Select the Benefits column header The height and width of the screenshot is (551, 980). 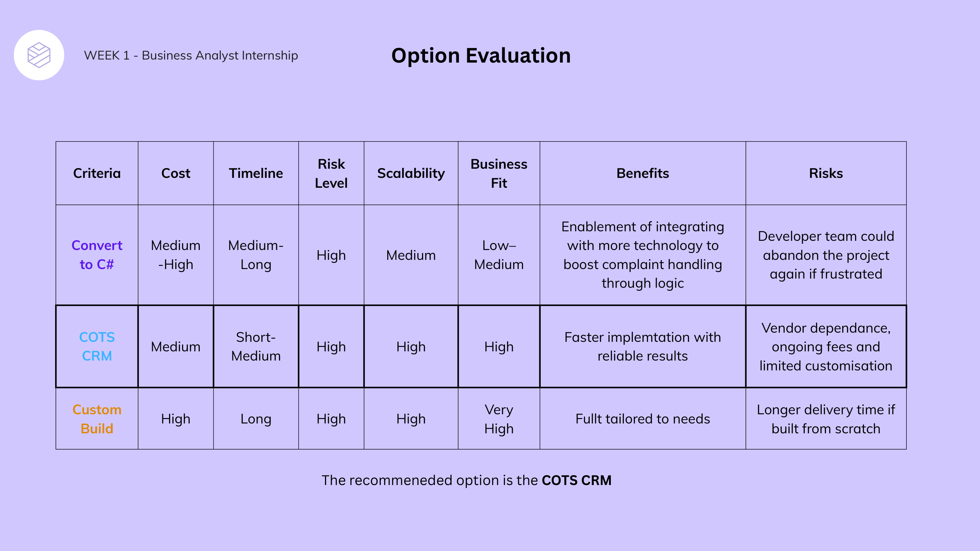point(642,173)
